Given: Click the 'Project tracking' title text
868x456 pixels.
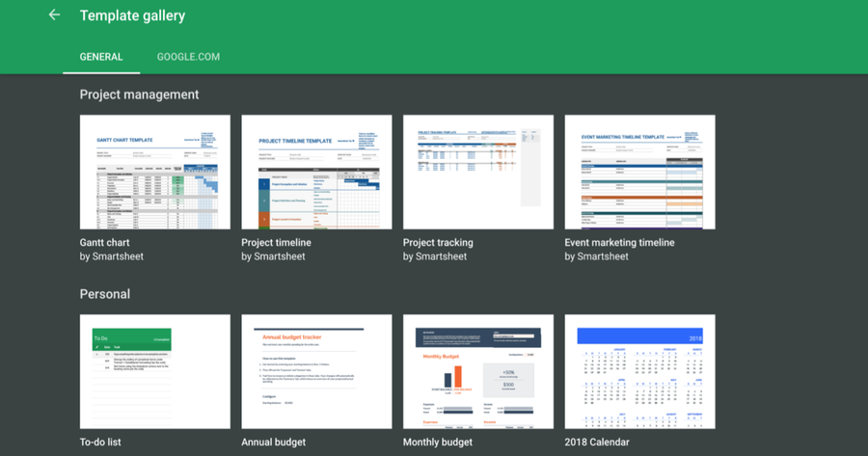Looking at the screenshot, I should click(x=438, y=242).
